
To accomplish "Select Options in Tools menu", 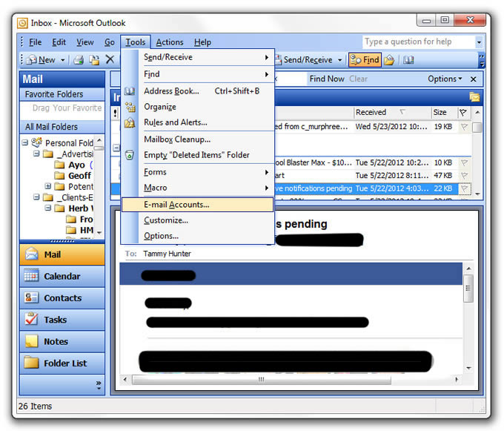I will tap(206, 236).
